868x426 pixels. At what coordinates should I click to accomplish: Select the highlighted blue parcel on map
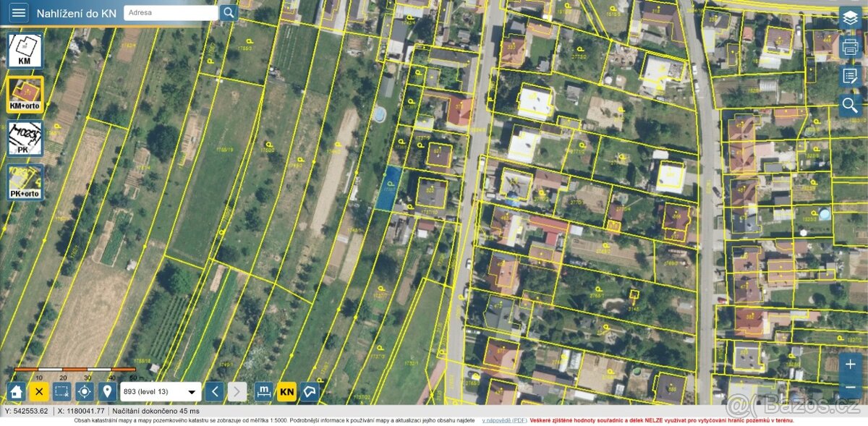coord(389,189)
